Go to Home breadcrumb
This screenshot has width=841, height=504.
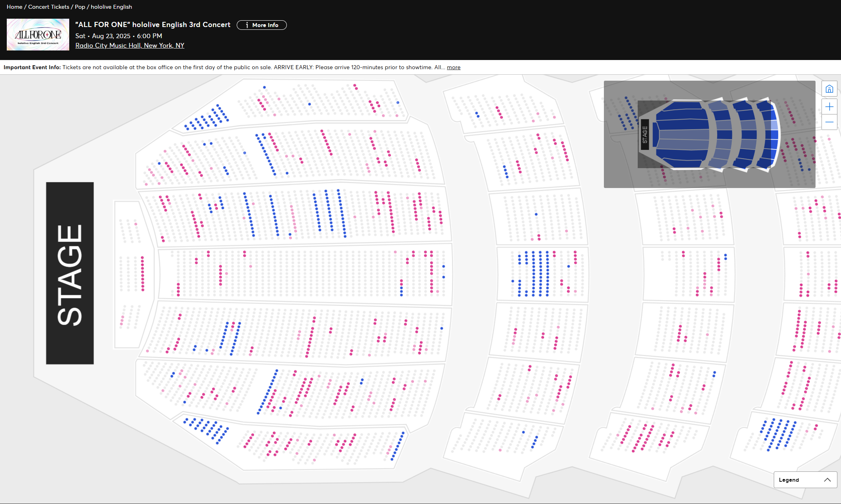point(14,7)
